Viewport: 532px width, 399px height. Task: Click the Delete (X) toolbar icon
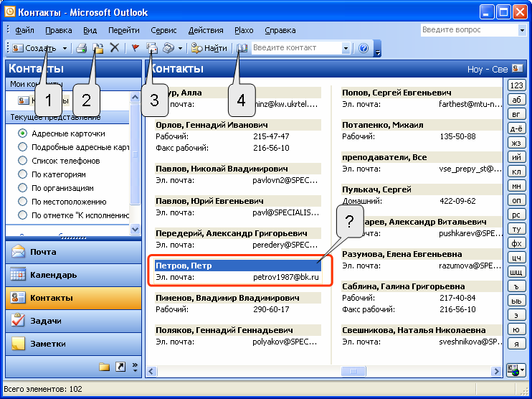115,48
